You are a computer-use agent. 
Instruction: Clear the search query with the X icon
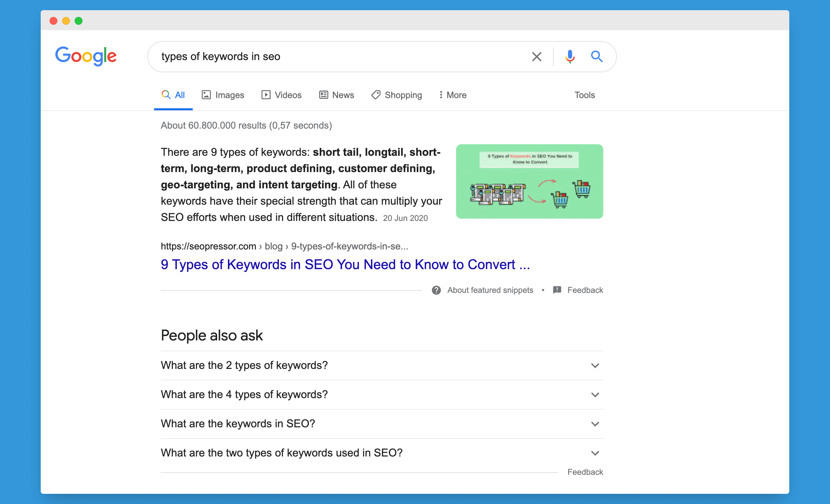536,57
